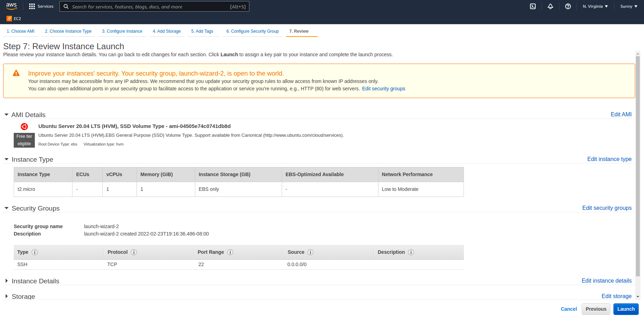Screen dimensions: 644x322
Task: Collapse the AMI Details section
Action: pos(6,114)
